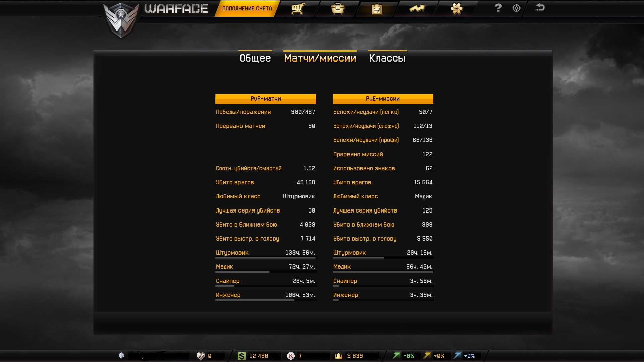
Task: Open the gold arrow ratings icon
Action: point(417,8)
